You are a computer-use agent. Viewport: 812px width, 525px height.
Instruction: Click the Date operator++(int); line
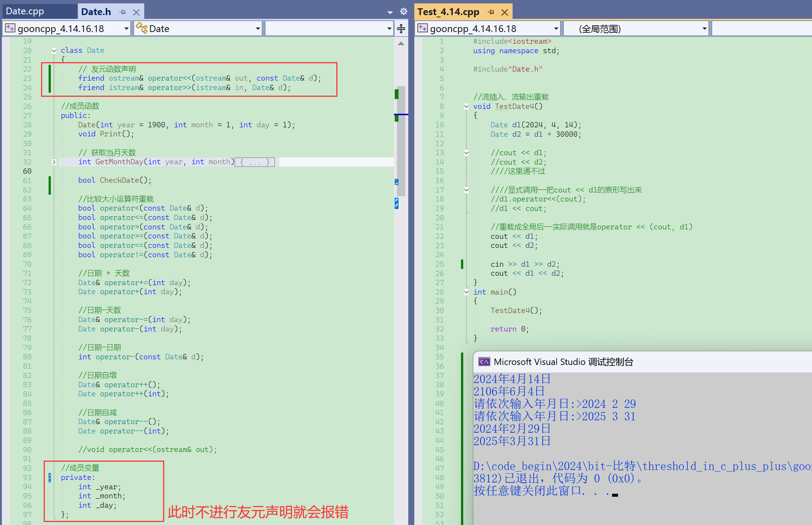(124, 394)
